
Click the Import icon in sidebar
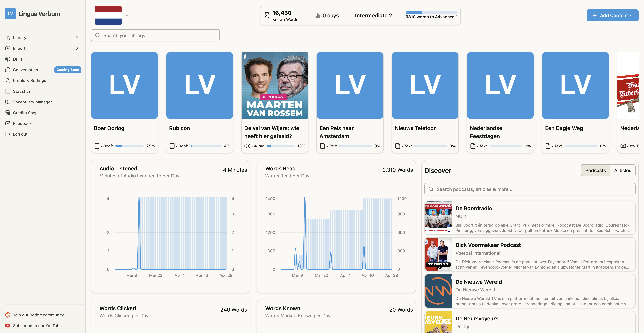pos(8,48)
